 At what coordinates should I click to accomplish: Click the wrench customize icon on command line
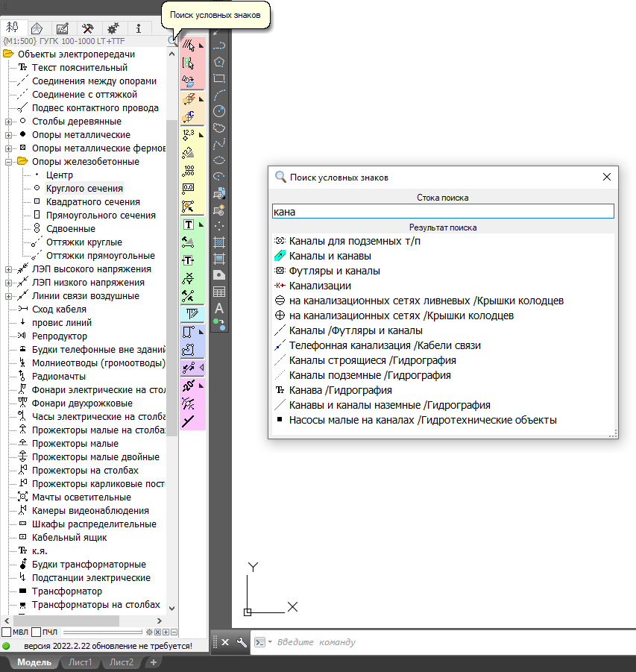point(241,642)
